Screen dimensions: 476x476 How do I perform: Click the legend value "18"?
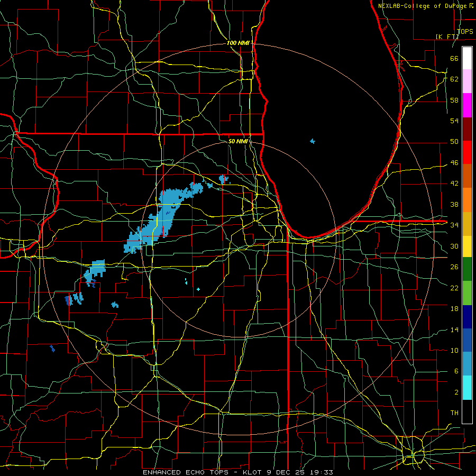coord(454,309)
